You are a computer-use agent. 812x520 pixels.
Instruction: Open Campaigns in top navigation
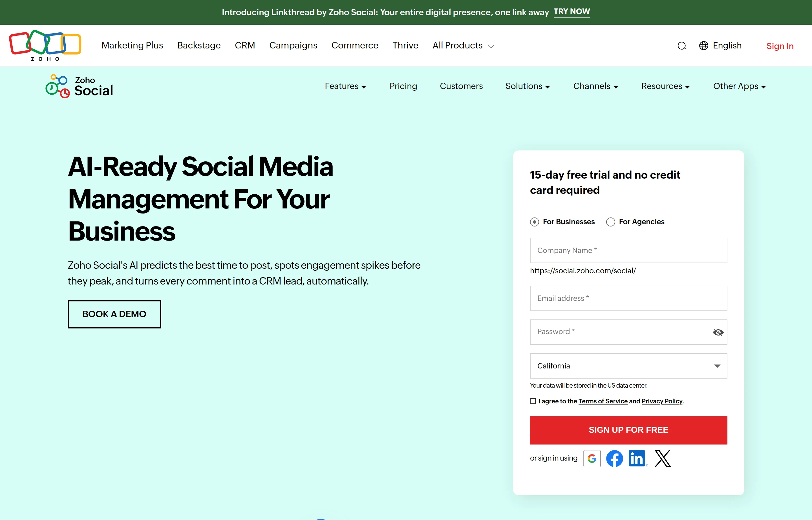pos(293,45)
